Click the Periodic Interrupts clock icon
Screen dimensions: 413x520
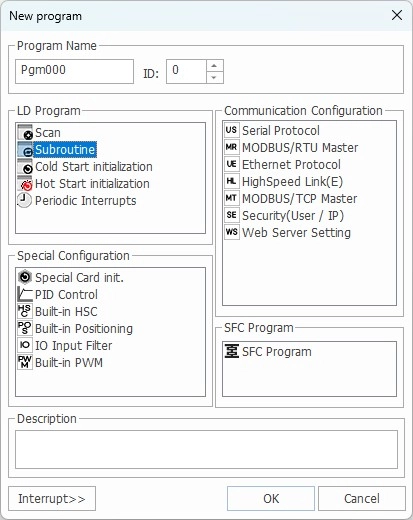[24, 200]
